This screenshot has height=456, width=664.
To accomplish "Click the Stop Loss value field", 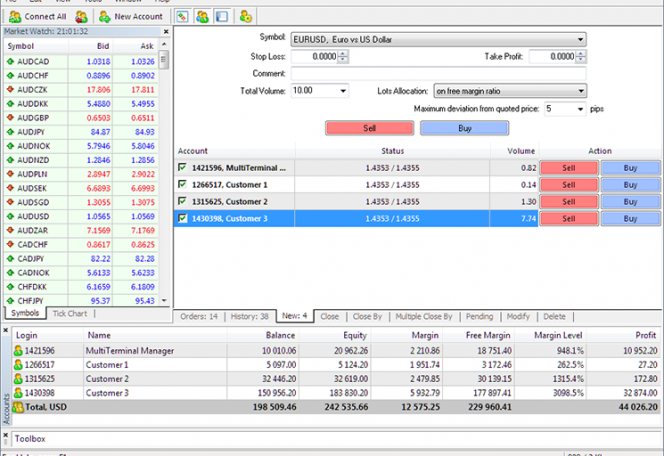I will tap(315, 56).
